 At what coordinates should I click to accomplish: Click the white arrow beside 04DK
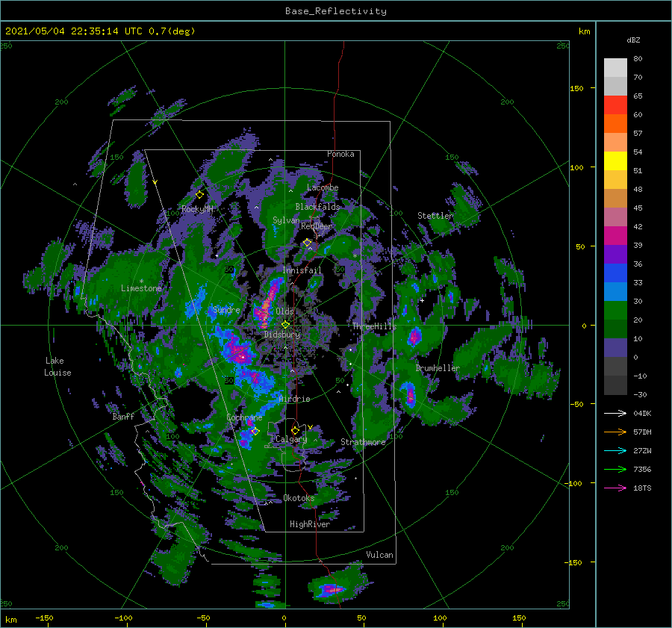pos(615,413)
